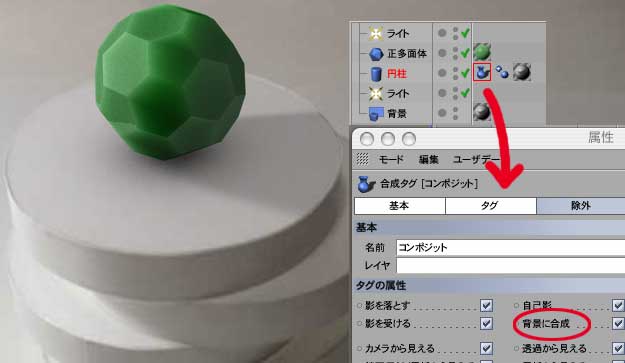The height and width of the screenshot is (363, 625).
Task: Toggle green check of ライト above 正多面体
Action: 465,33
